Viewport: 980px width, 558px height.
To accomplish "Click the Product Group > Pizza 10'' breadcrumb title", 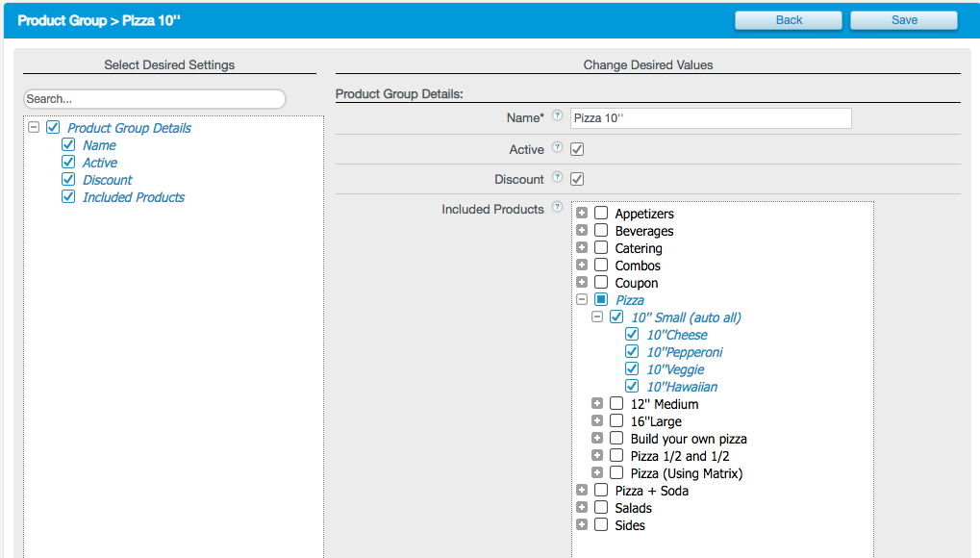I will point(99,20).
